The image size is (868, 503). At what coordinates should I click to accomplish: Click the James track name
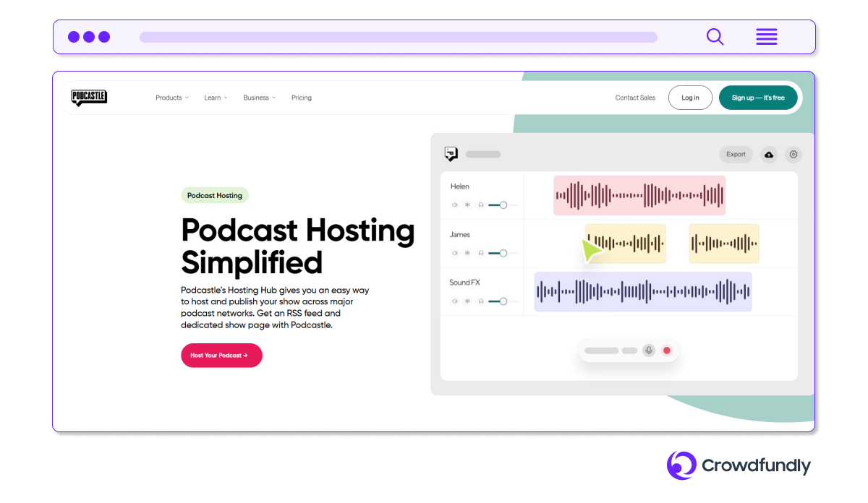point(460,235)
